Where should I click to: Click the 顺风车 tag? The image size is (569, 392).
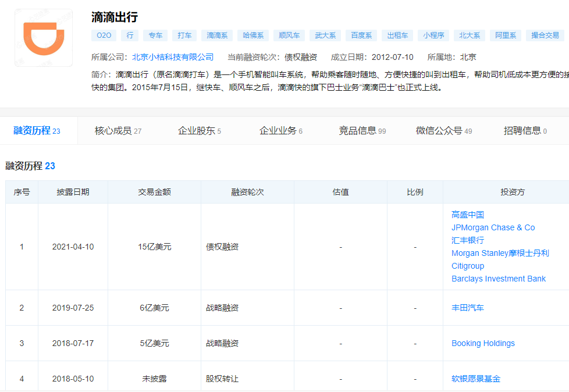tap(289, 35)
